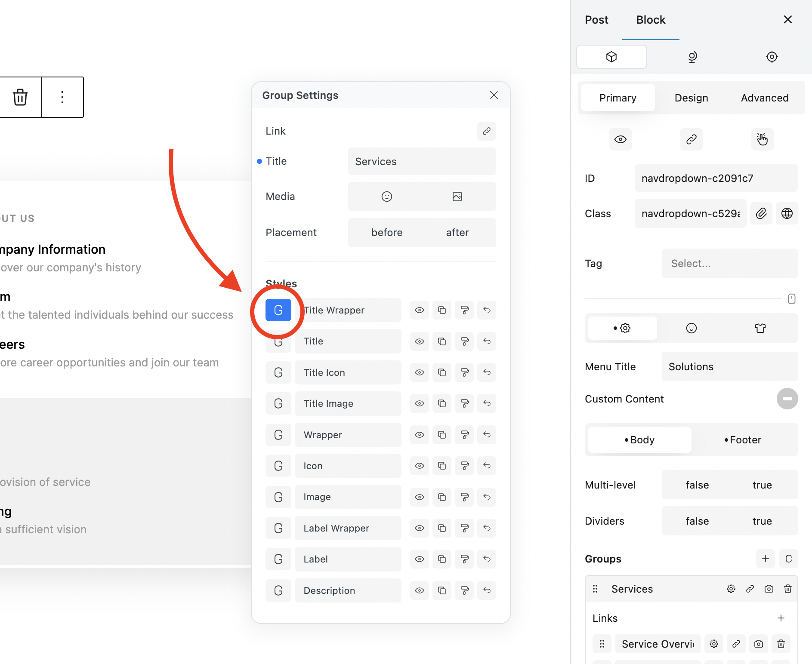Add a new group with plus button

[x=765, y=559]
